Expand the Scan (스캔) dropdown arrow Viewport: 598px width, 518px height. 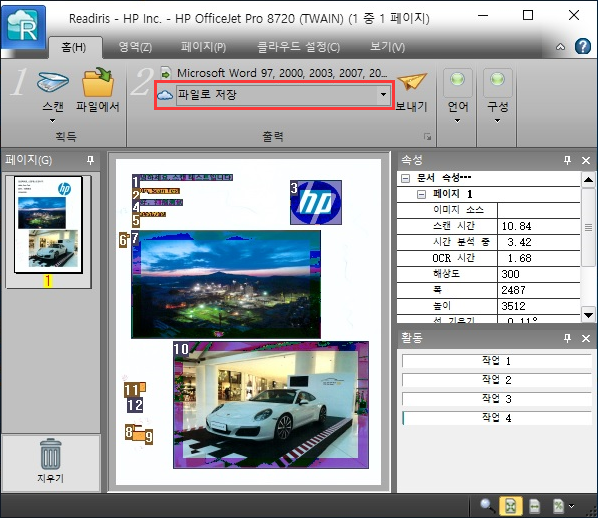pyautogui.click(x=53, y=121)
